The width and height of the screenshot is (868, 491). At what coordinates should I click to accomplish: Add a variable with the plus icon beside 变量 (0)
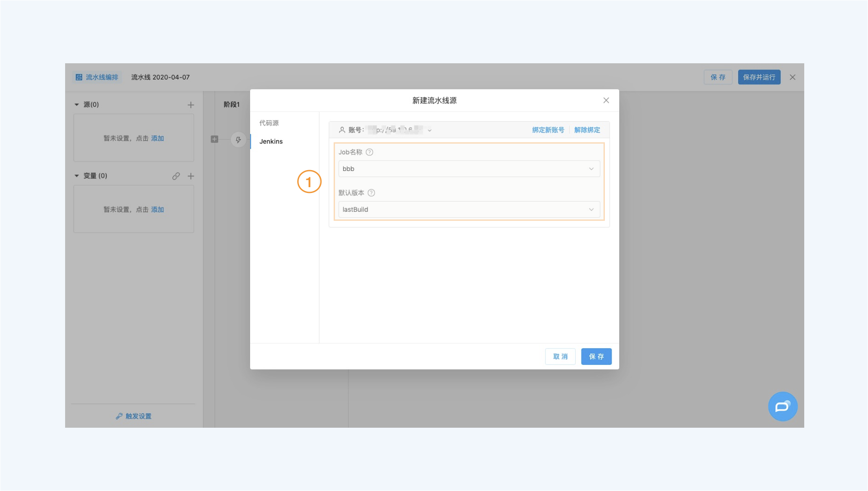tap(191, 176)
